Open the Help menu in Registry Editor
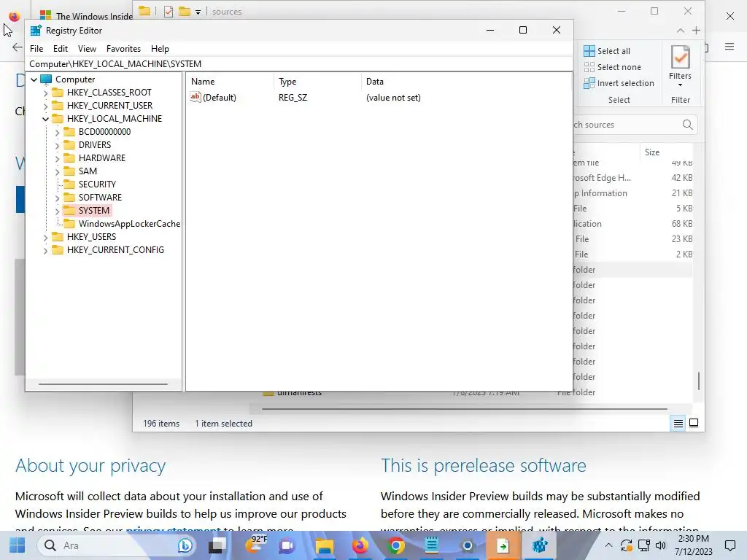Image resolution: width=747 pixels, height=560 pixels. pyautogui.click(x=160, y=49)
